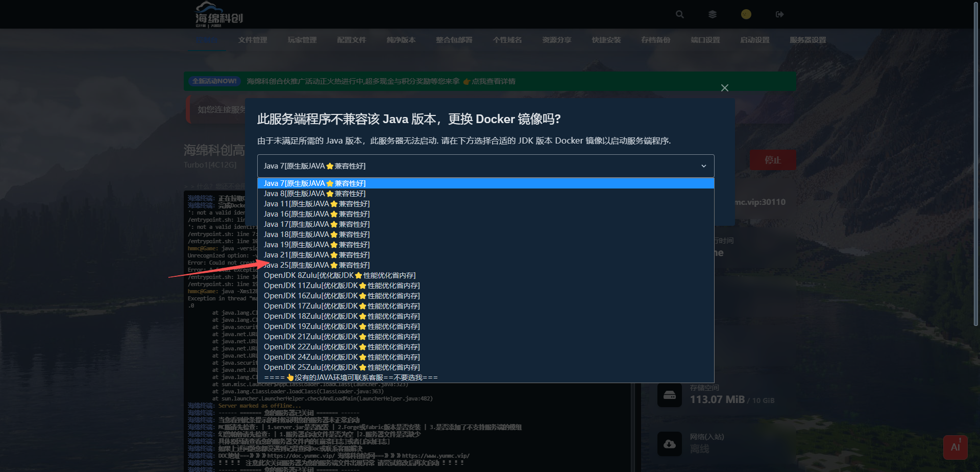Switch to the 启动设置 tab

[754, 40]
